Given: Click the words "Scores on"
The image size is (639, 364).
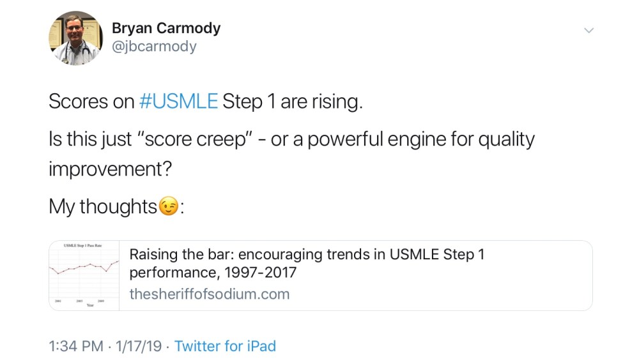Looking at the screenshot, I should pyautogui.click(x=91, y=102).
